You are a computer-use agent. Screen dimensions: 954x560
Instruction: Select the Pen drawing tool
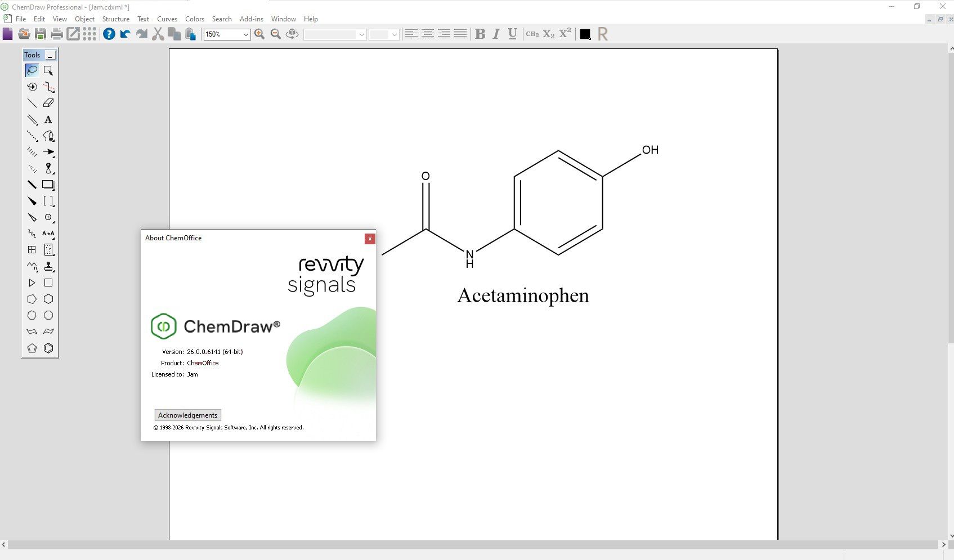click(48, 136)
